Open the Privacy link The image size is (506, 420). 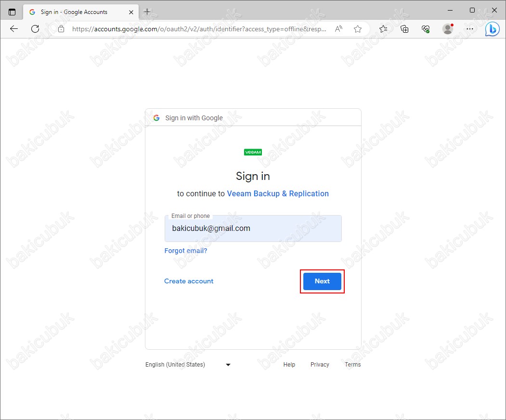pos(320,365)
